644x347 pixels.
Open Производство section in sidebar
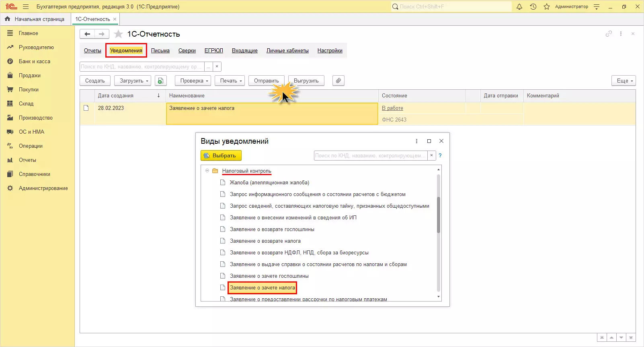point(36,118)
